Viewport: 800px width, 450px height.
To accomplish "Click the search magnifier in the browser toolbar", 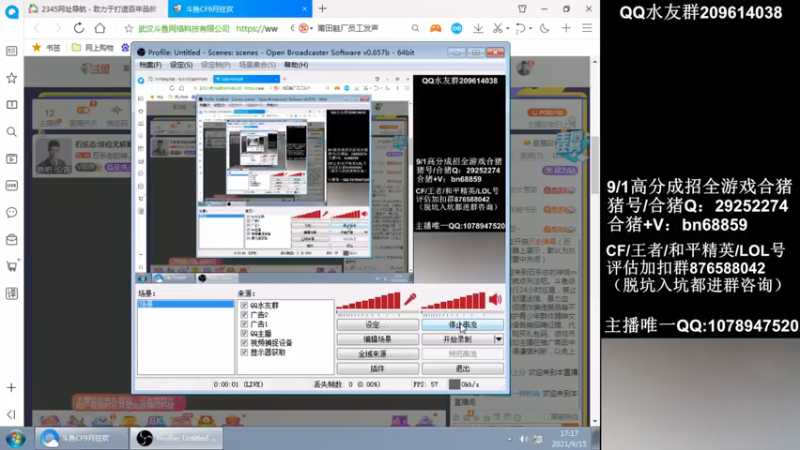I will point(415,29).
